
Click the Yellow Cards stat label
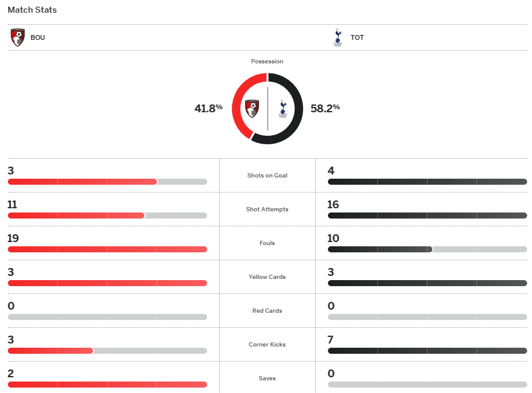pyautogui.click(x=267, y=277)
